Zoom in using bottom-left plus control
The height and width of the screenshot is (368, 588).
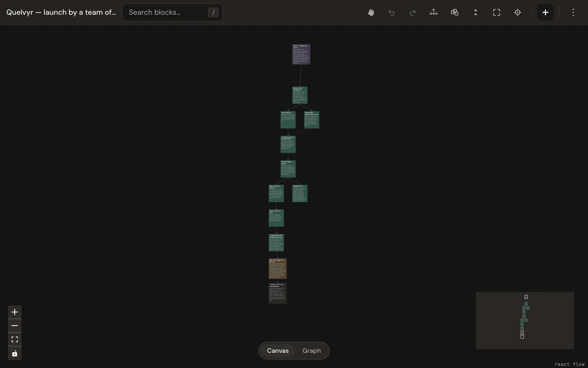pyautogui.click(x=15, y=312)
